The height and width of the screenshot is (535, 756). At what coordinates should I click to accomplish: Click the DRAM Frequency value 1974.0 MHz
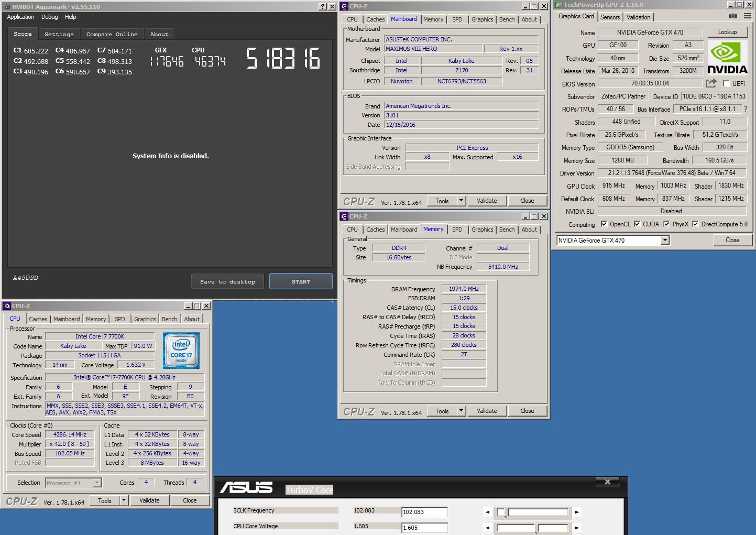coord(464,289)
